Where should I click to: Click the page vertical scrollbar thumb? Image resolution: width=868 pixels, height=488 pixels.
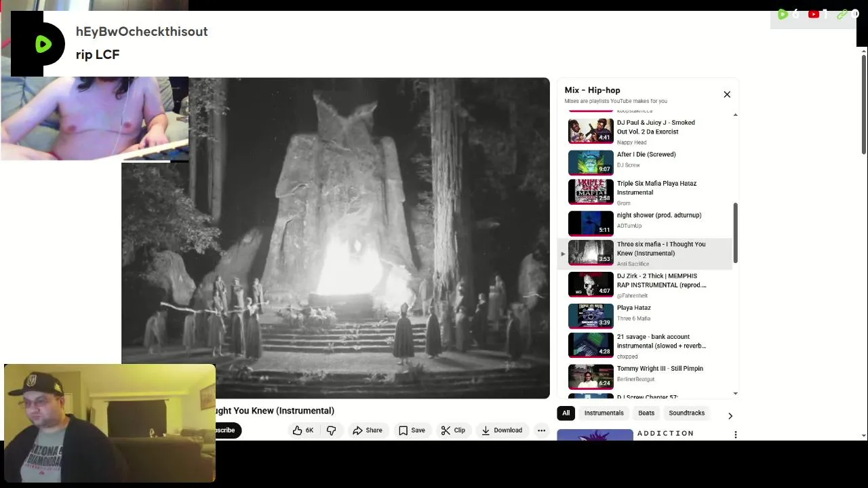[x=863, y=104]
